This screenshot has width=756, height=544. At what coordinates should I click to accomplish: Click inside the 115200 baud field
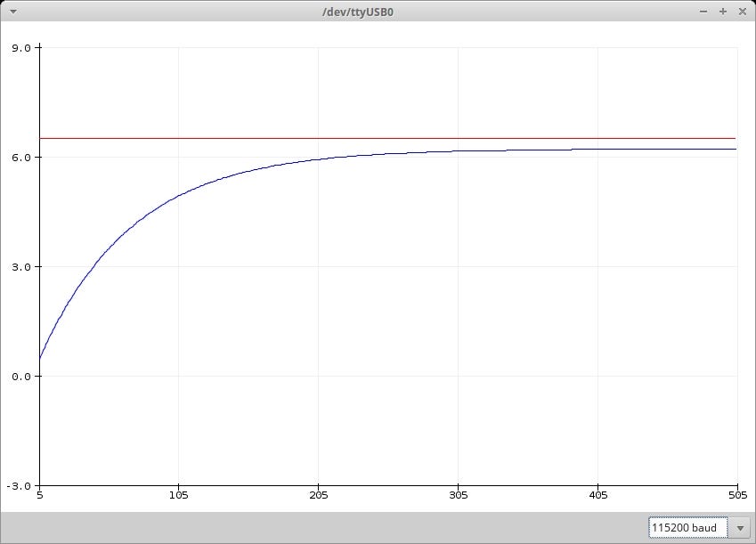pyautogui.click(x=686, y=527)
